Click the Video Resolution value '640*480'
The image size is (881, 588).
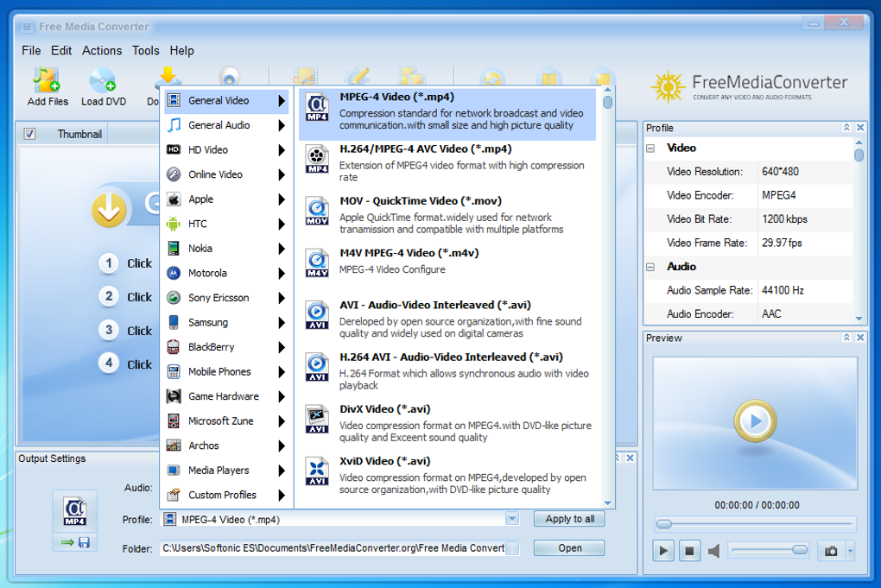[780, 172]
